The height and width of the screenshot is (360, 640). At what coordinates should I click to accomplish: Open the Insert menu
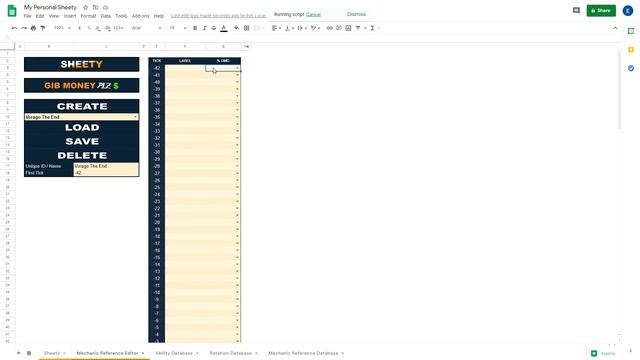tap(70, 16)
